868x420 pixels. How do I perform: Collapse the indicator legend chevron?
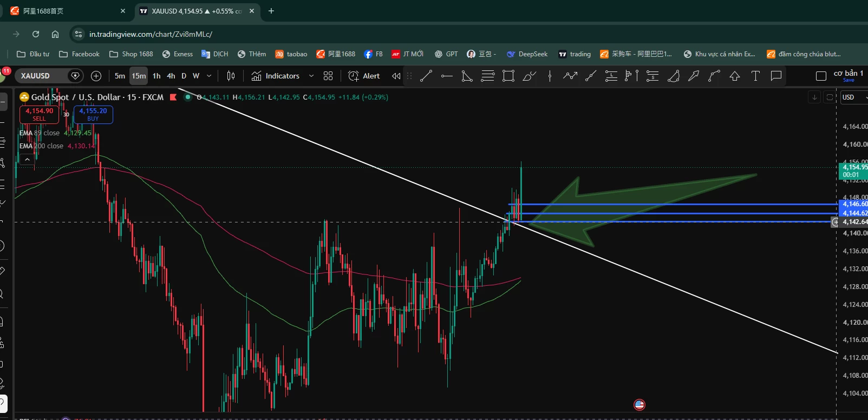pyautogui.click(x=27, y=159)
